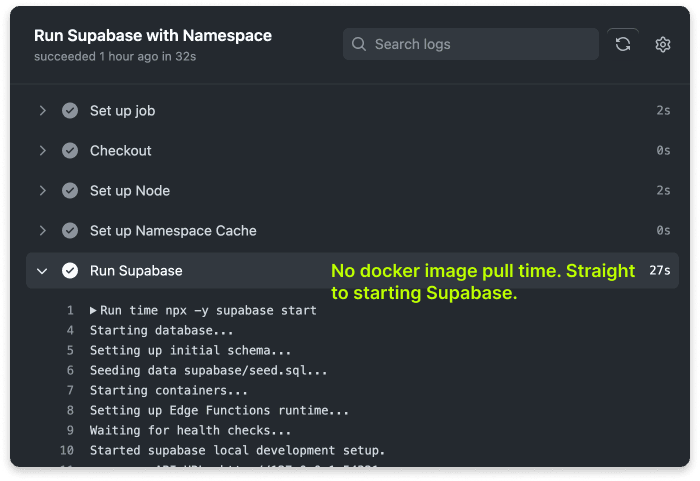Image resolution: width=700 pixels, height=481 pixels.
Task: Click the 'Set up Node' step label
Action: pos(130,191)
